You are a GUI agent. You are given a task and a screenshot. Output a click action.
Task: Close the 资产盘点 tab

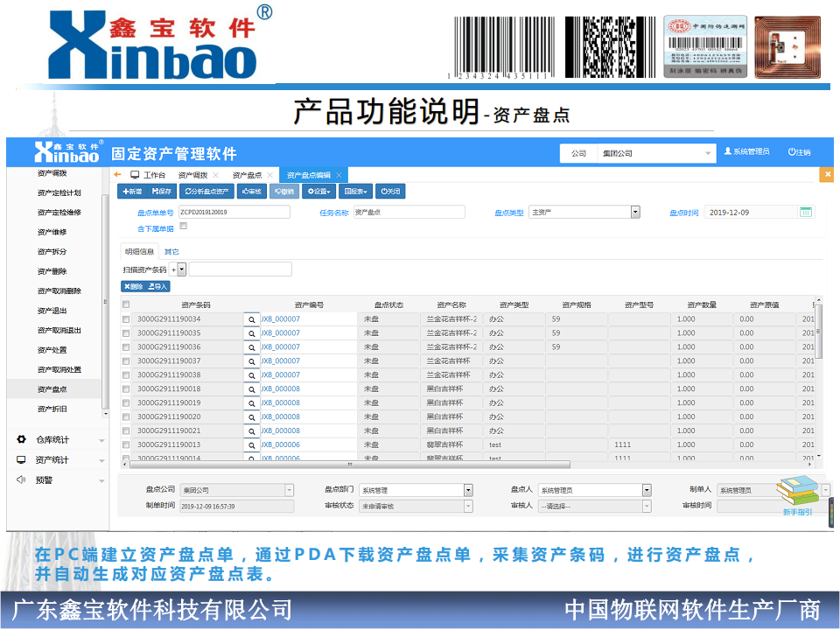click(x=270, y=175)
